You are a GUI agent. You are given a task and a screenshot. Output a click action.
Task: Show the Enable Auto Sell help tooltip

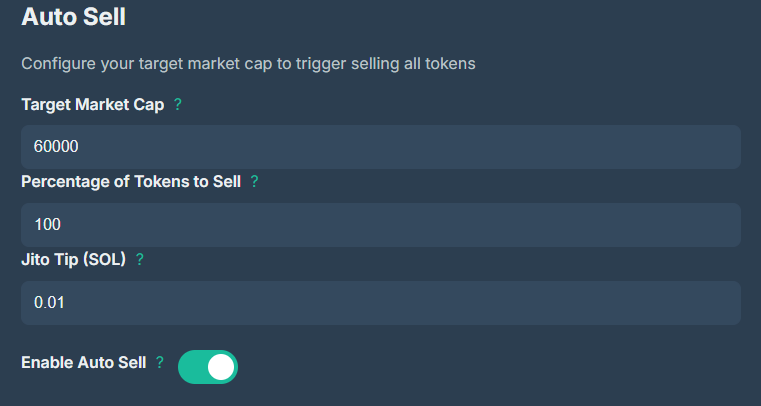[x=160, y=362]
